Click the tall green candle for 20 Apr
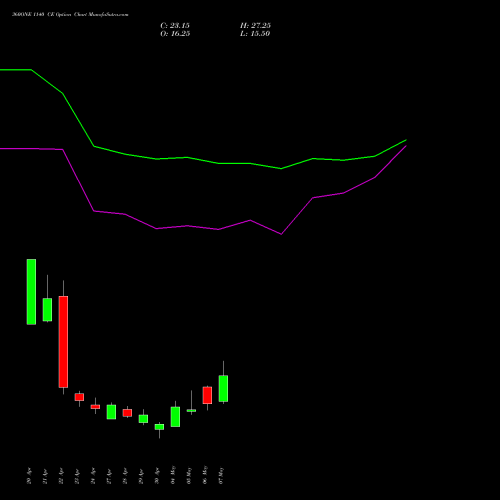Image resolution: width=500 pixels, height=500 pixels. [31, 292]
